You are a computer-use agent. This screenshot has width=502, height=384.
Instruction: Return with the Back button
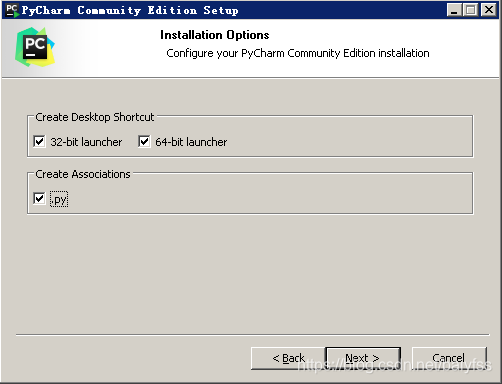point(288,358)
